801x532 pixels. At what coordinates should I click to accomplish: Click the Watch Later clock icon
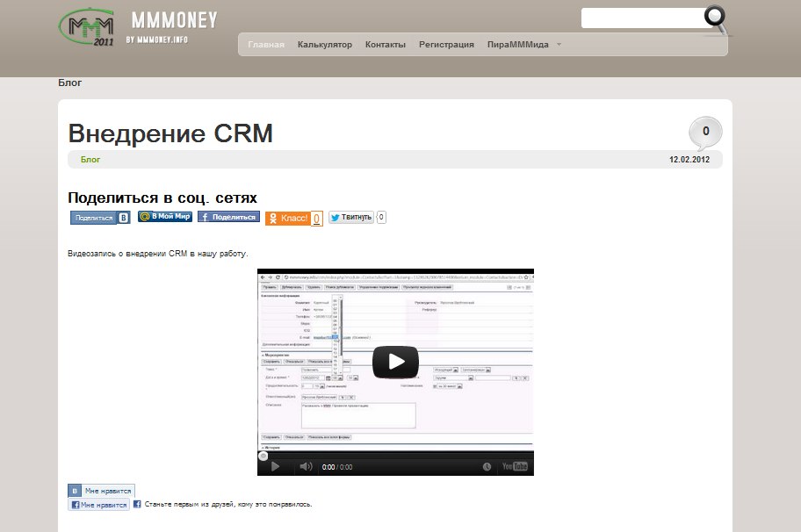click(x=487, y=467)
